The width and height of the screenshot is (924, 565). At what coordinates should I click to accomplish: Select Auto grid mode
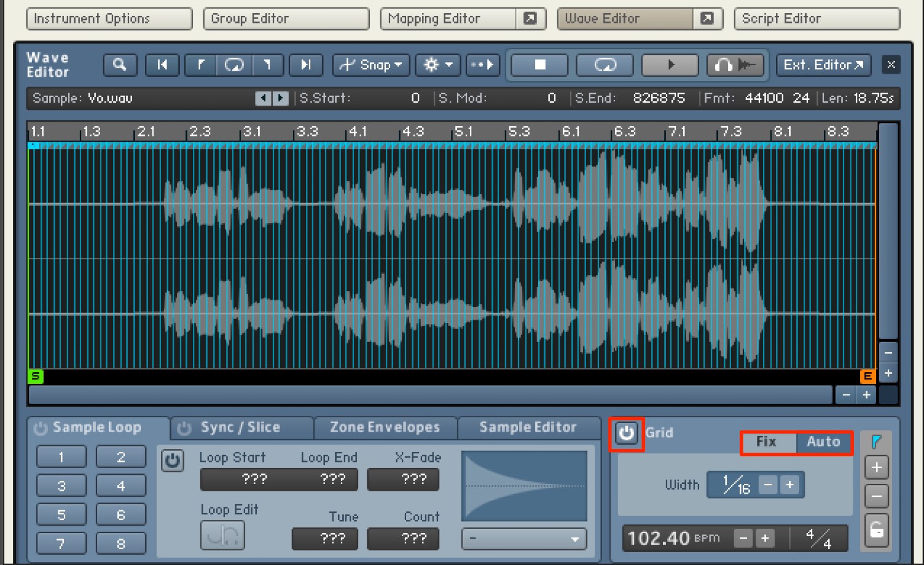click(823, 442)
